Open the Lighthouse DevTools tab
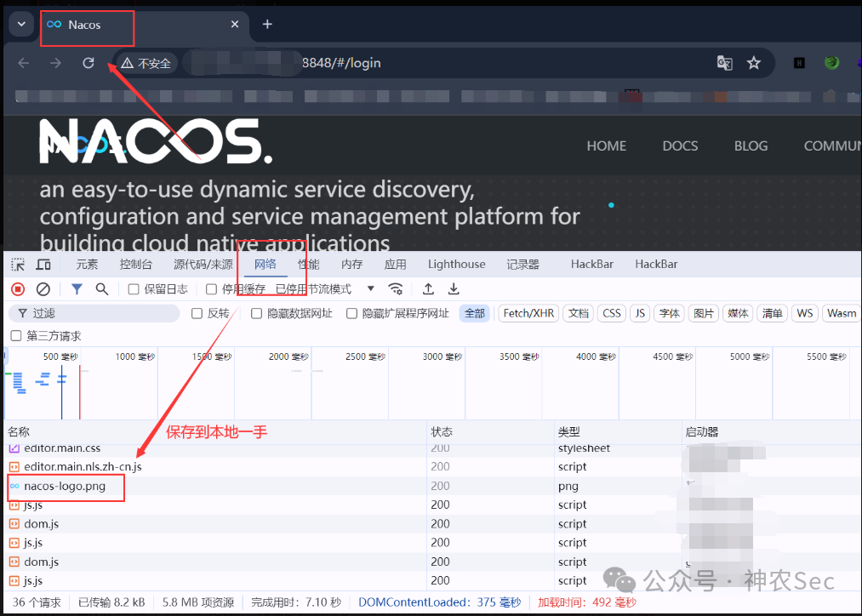The width and height of the screenshot is (862, 616). (457, 265)
